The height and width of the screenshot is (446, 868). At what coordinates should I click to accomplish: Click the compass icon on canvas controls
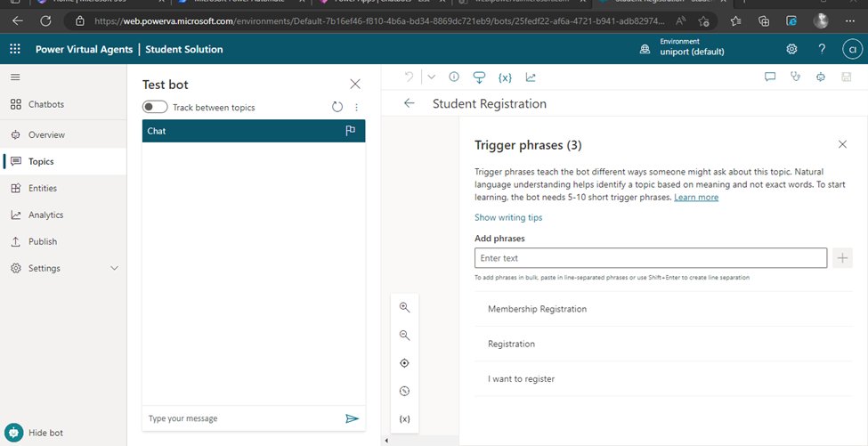[x=405, y=391]
